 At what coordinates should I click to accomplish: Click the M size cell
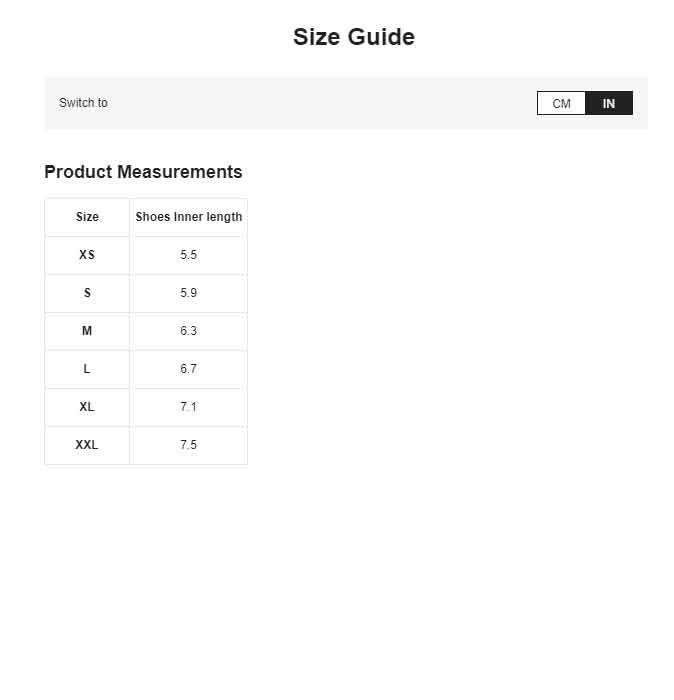click(87, 331)
